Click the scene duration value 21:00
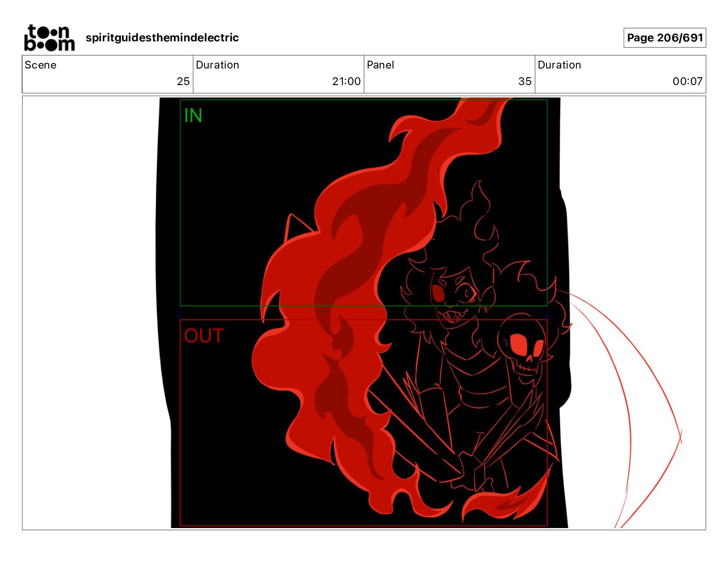Viewport: 728px width, 563px height. pos(346,81)
